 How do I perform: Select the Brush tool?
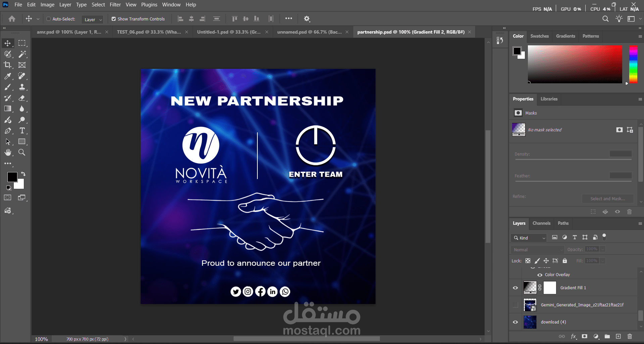8,87
